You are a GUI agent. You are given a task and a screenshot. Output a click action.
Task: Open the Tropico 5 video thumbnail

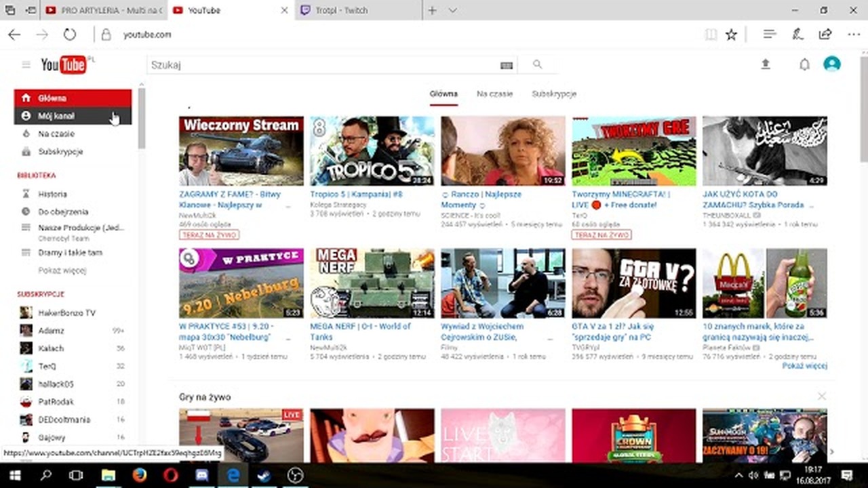tap(372, 151)
